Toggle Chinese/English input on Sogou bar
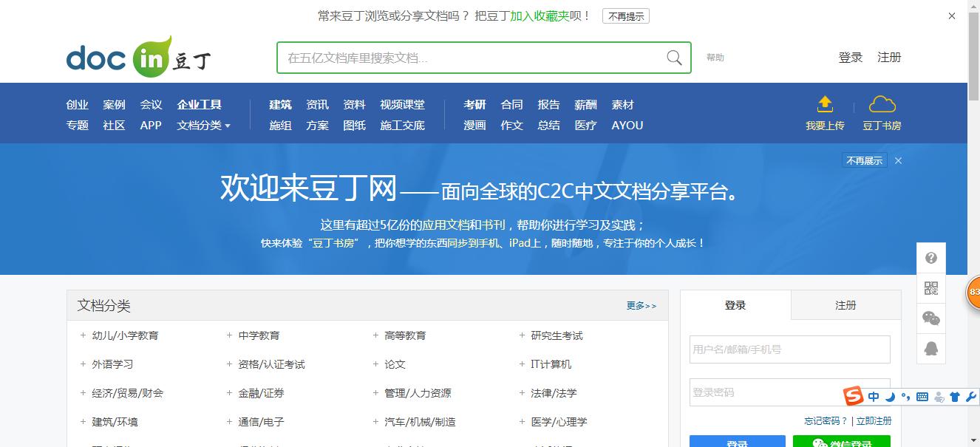This screenshot has width=980, height=447. tap(874, 396)
